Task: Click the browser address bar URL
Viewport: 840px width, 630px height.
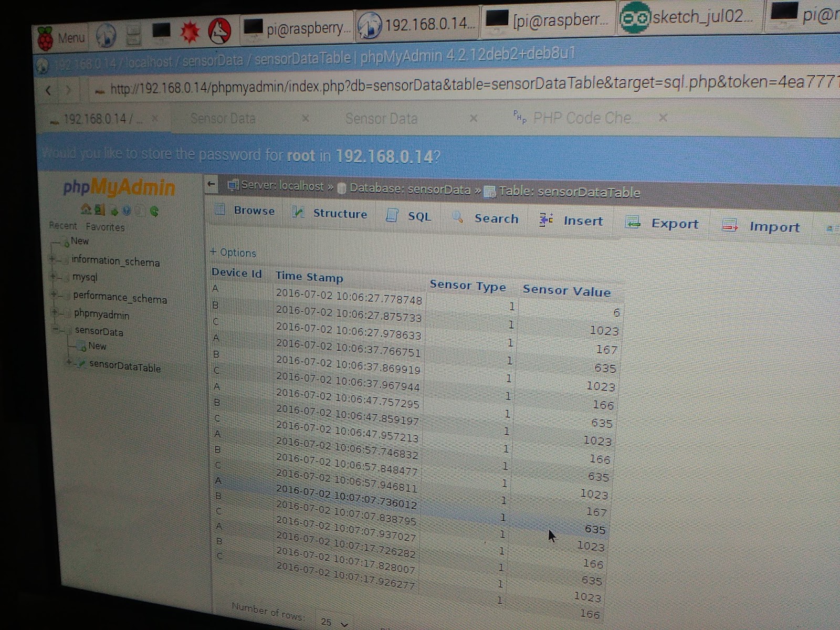Action: click(x=367, y=88)
